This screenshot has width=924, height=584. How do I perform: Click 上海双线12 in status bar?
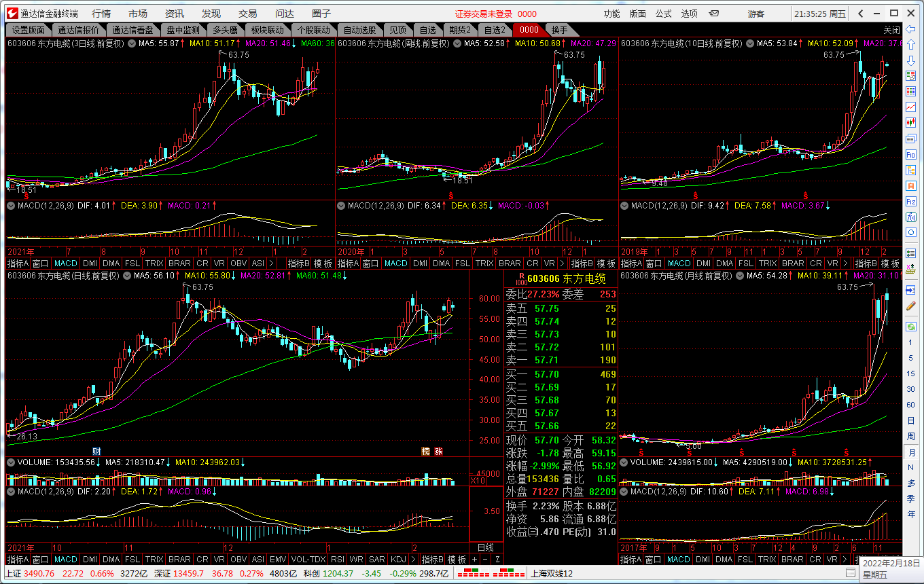click(x=552, y=574)
